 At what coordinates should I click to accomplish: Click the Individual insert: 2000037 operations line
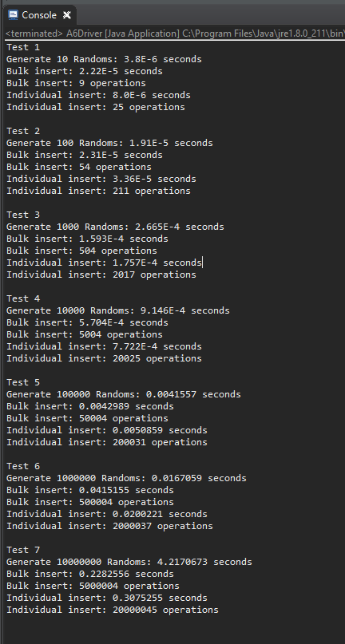click(x=109, y=526)
